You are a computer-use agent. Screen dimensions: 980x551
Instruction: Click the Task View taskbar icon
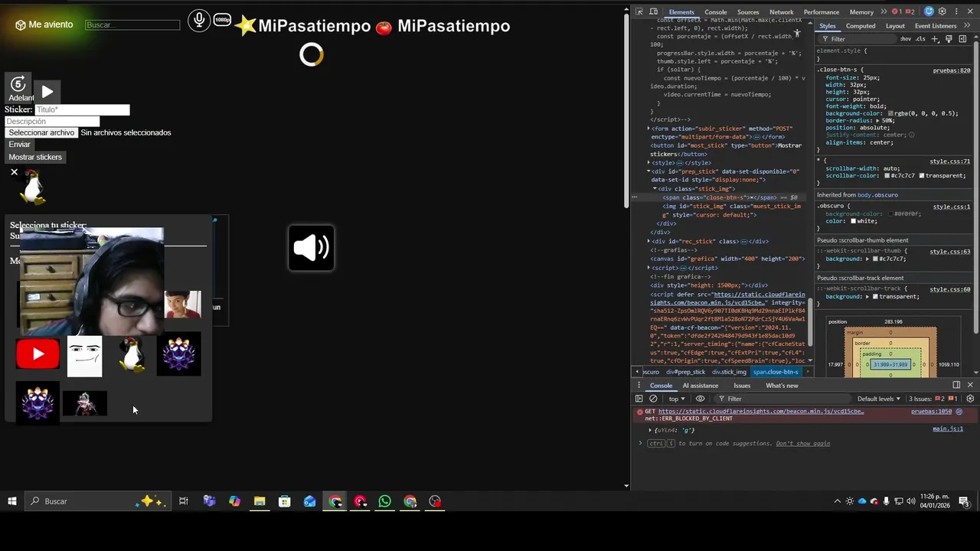pos(184,501)
